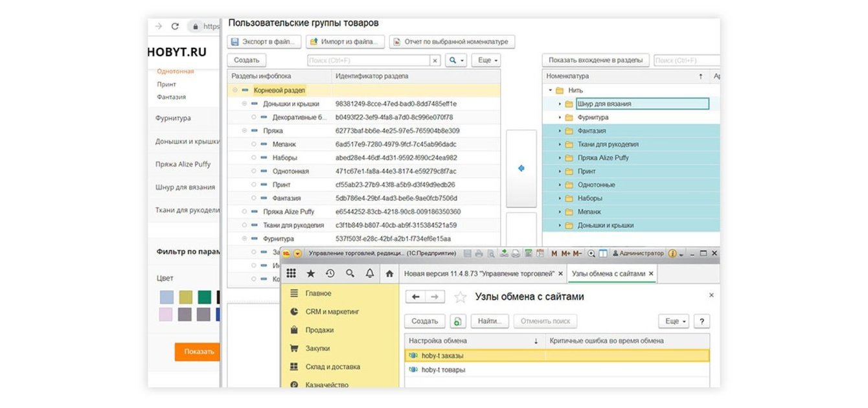Open the Еще dropdown in product groups window
This screenshot has height=408, width=868.
486,60
